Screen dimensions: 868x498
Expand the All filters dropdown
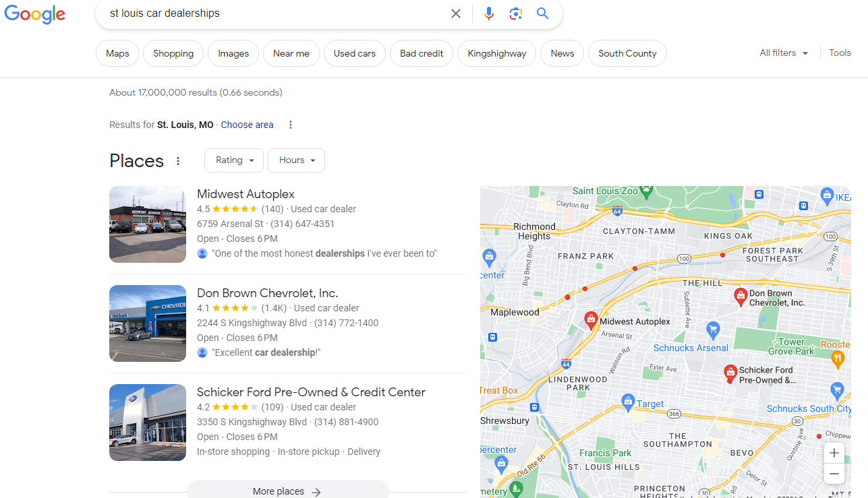point(783,53)
